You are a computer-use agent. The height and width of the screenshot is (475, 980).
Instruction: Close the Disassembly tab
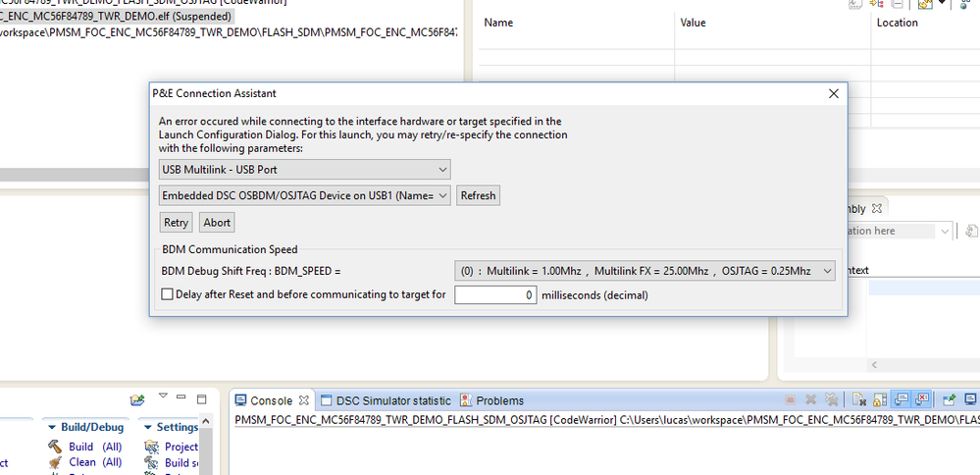(x=876, y=208)
